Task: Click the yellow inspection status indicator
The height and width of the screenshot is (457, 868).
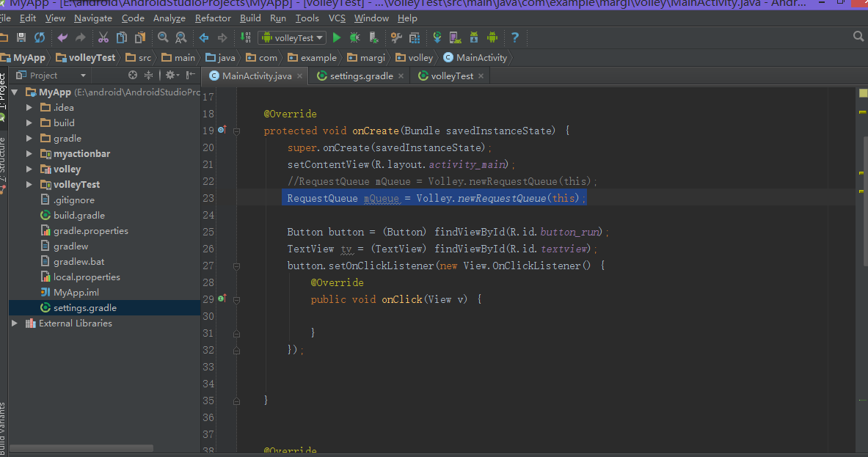Action: [863, 93]
